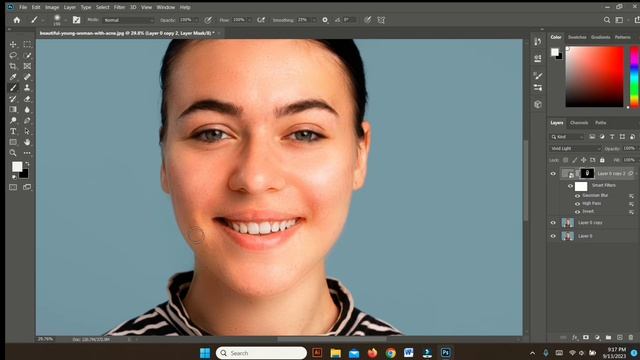Toggle Invert filter visibility

click(x=577, y=212)
